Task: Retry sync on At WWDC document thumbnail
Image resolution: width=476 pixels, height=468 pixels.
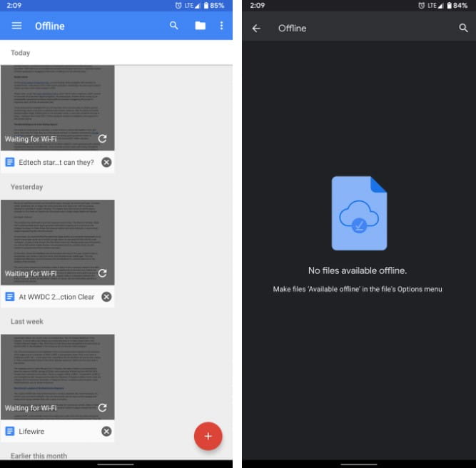Action: click(x=103, y=273)
